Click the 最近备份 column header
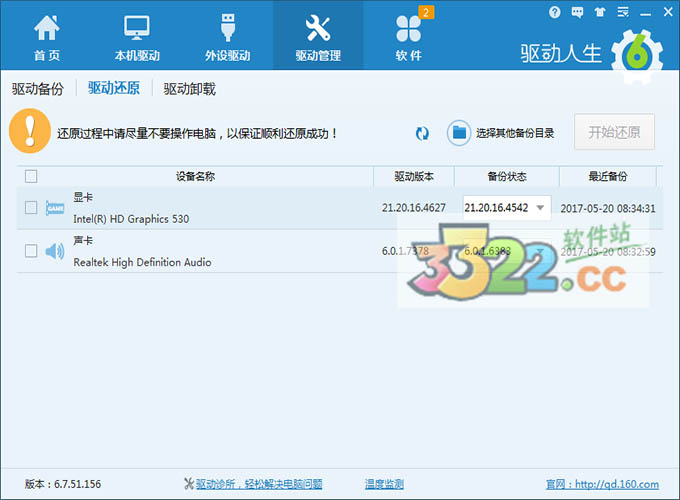Screen dimensions: 680x500 click(x=608, y=176)
